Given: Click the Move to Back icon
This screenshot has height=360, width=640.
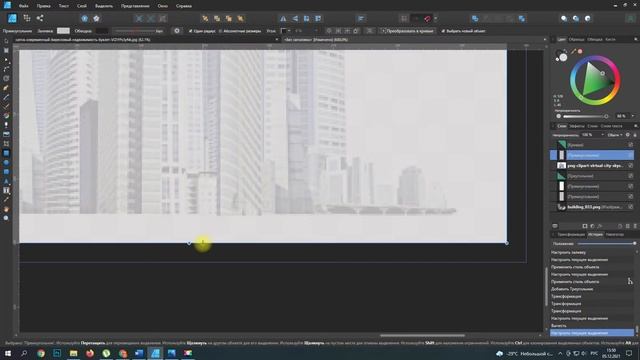Looking at the screenshot, I should click(205, 18).
